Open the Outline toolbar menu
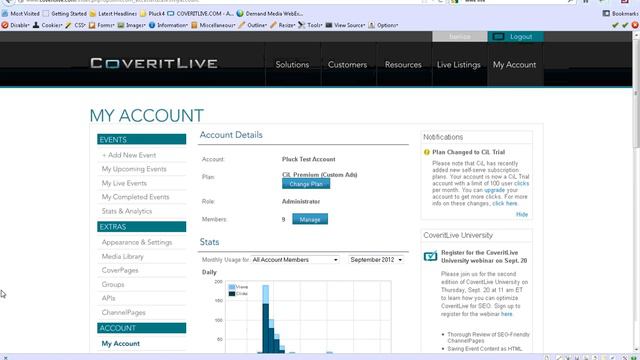 coord(253,25)
